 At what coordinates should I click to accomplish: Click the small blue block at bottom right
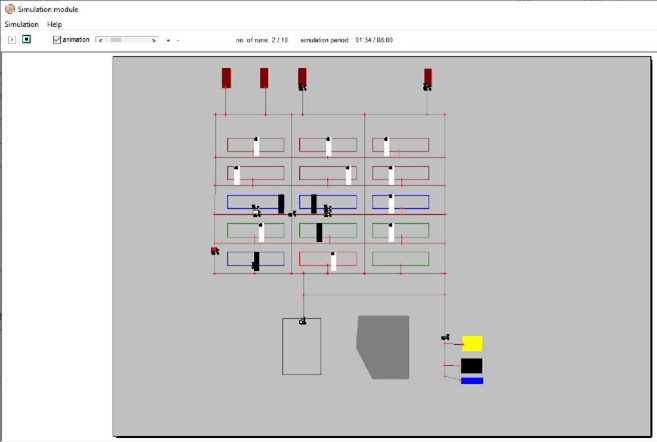click(x=472, y=381)
